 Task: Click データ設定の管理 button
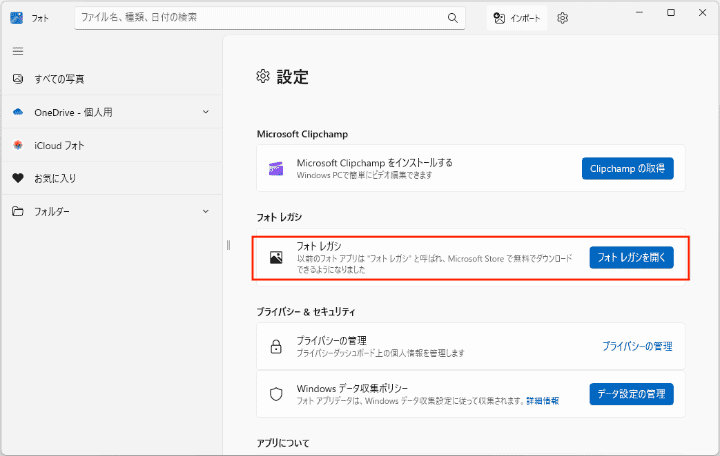point(631,394)
